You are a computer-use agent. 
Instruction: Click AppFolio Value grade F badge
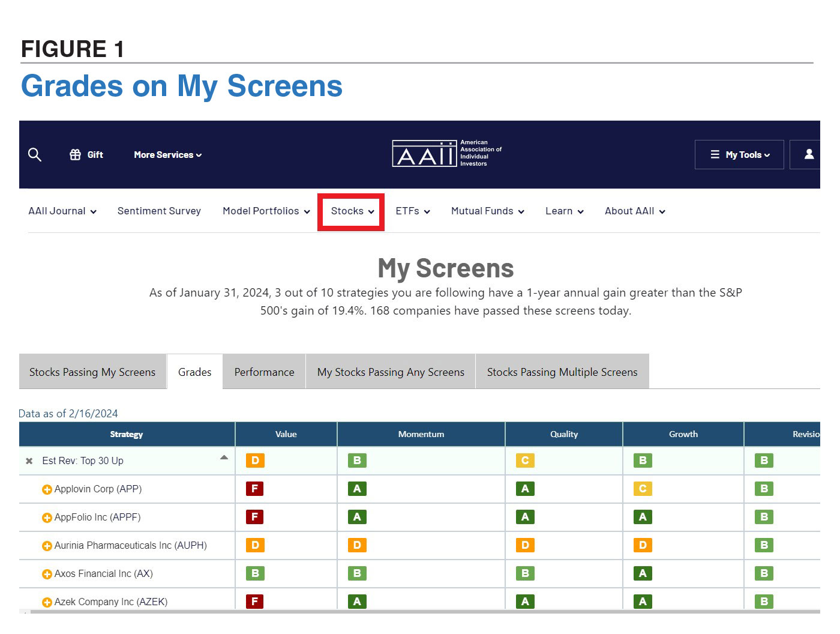(x=255, y=517)
